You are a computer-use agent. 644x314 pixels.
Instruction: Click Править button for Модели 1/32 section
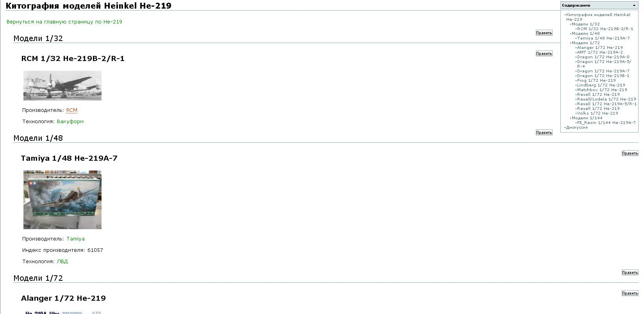[x=544, y=33]
